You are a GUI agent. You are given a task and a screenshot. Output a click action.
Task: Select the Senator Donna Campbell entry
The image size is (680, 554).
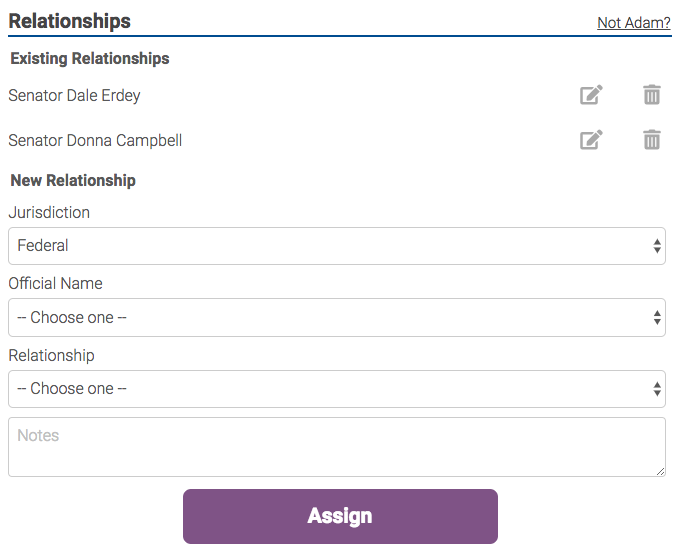(x=95, y=141)
